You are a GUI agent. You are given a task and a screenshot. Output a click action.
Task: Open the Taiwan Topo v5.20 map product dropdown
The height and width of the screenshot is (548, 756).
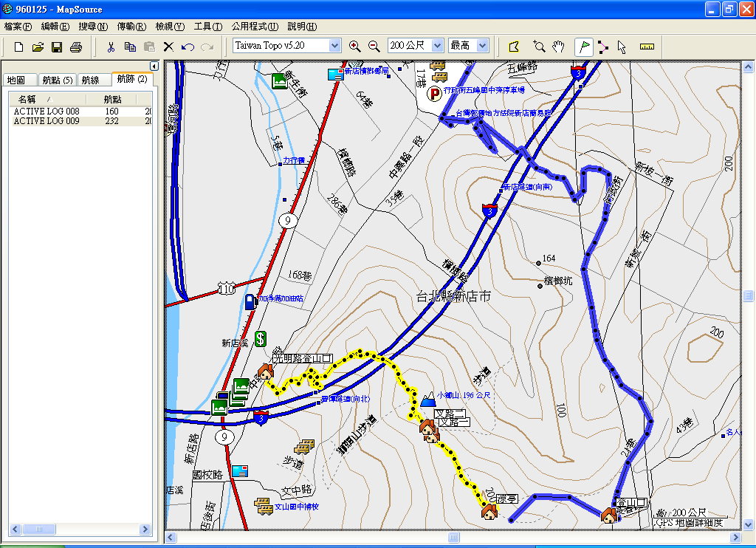pyautogui.click(x=334, y=46)
